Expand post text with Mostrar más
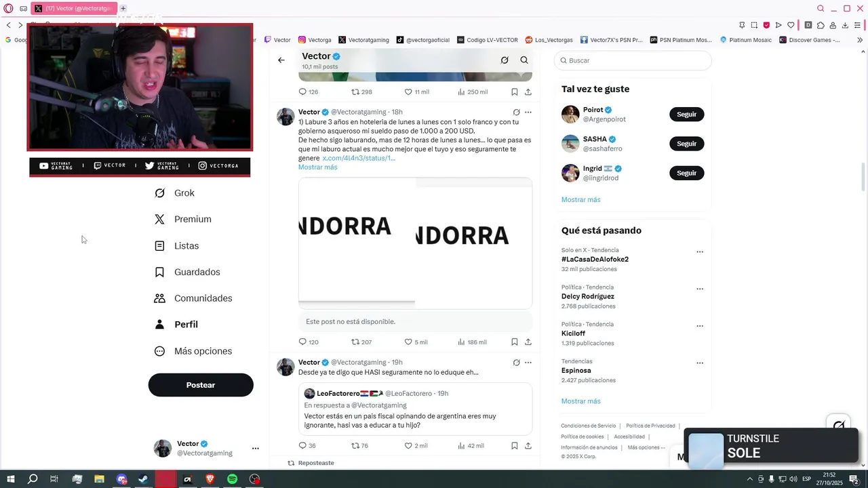 tap(318, 167)
